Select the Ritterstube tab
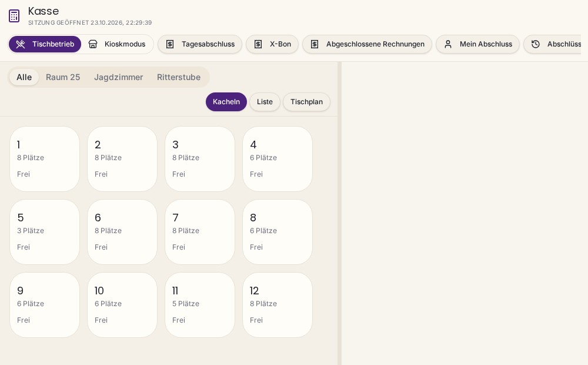Screen dimensions: 588x365 [x=179, y=77]
